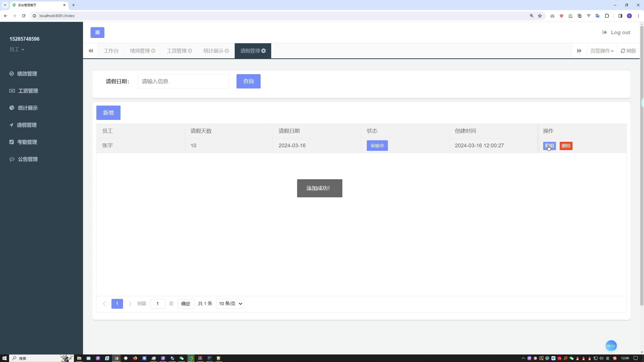Open a new browser tab
Image resolution: width=644 pixels, height=362 pixels.
coord(73,5)
